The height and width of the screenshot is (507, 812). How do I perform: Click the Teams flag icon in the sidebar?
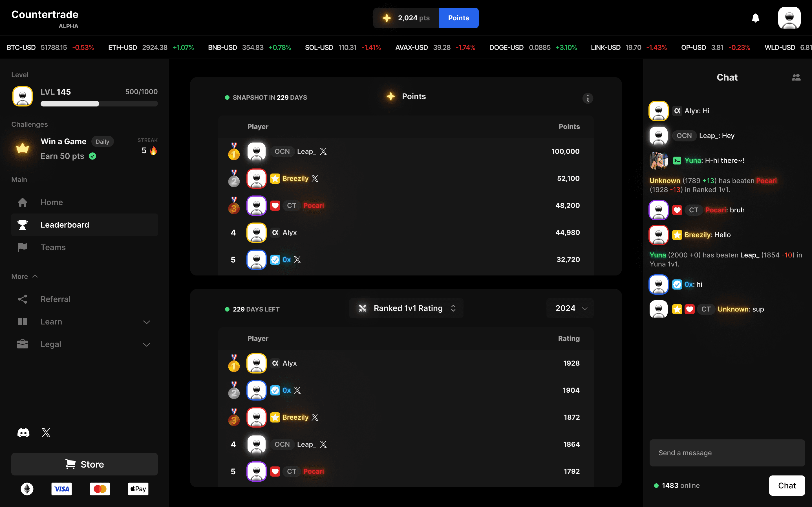pyautogui.click(x=22, y=247)
